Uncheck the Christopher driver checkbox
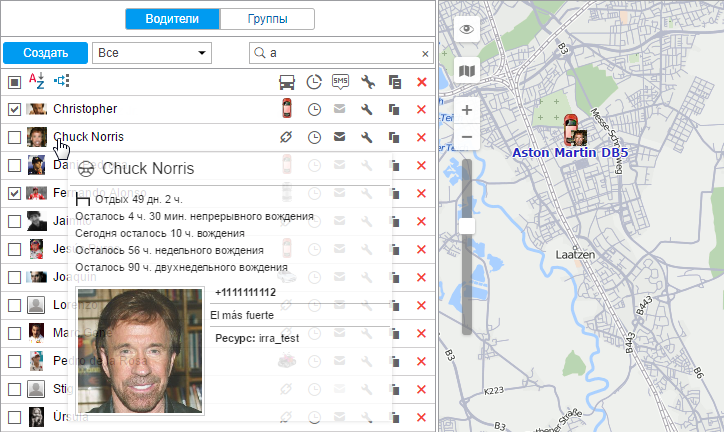 [x=14, y=109]
